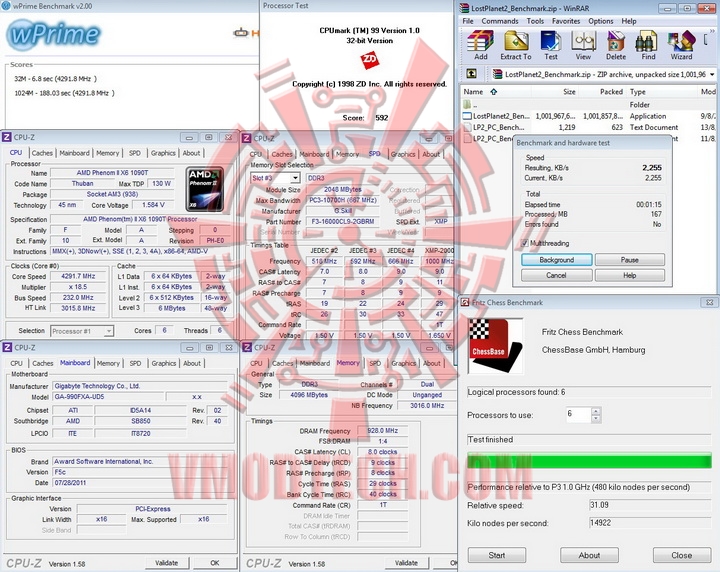Expand the WinRAR archive path dropdown
Screen dimensions: 720x572
point(712,74)
